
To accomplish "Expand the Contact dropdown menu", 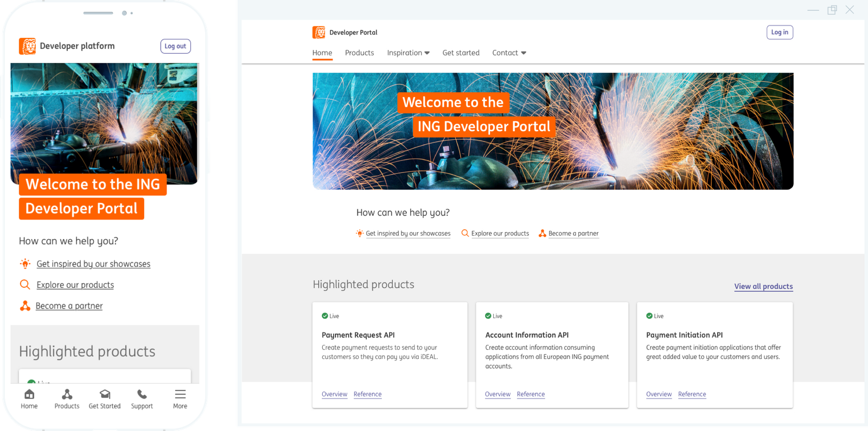I will (x=509, y=53).
